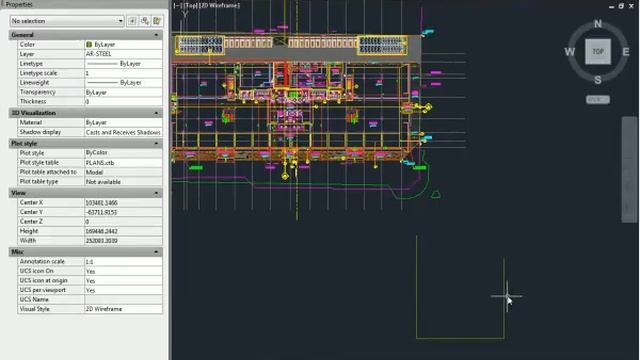Edit the Thickness value field

pos(123,102)
